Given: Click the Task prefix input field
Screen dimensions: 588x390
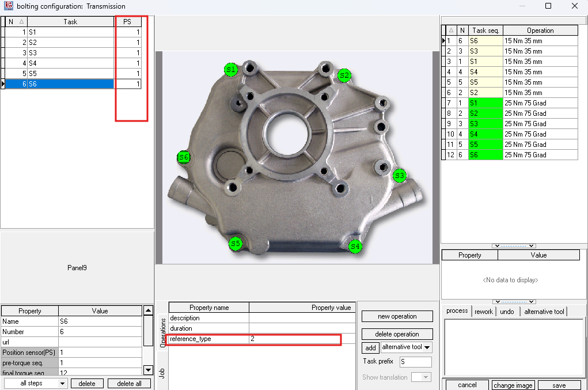Looking at the screenshot, I should pos(415,362).
